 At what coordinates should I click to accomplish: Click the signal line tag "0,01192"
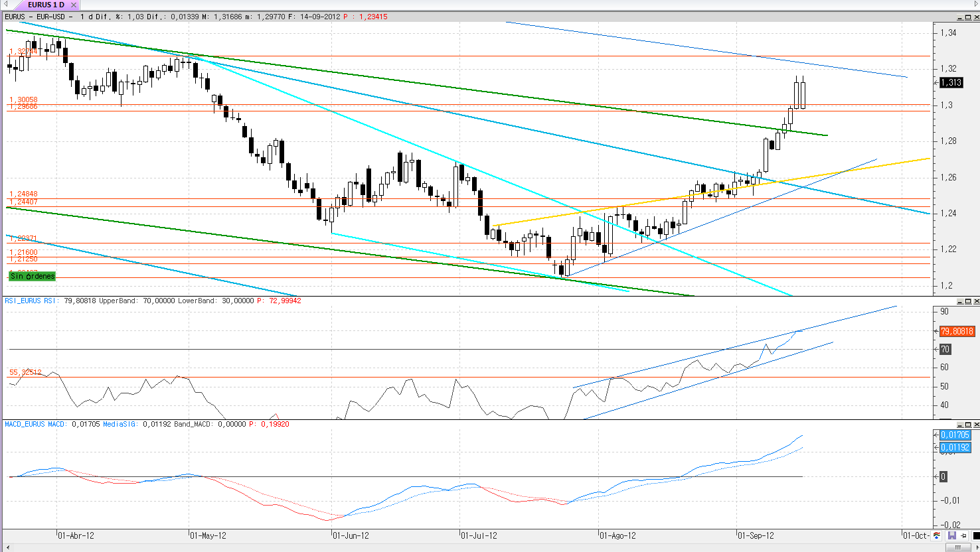[x=955, y=447]
